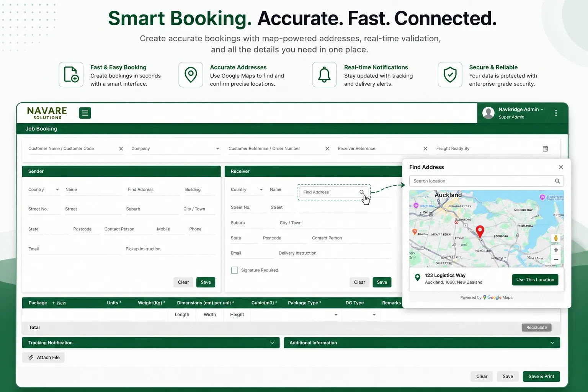Click the Package Length field
588x392 pixels.
pyautogui.click(x=182, y=315)
